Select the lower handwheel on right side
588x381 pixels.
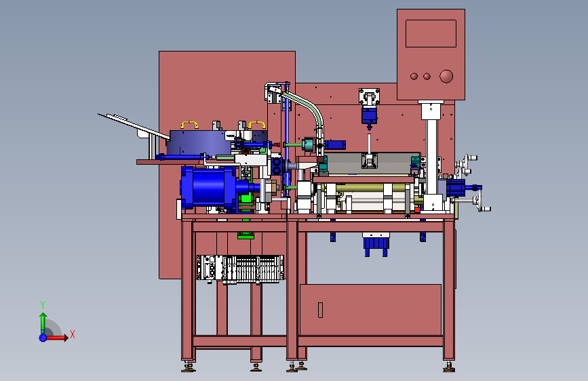(x=479, y=201)
